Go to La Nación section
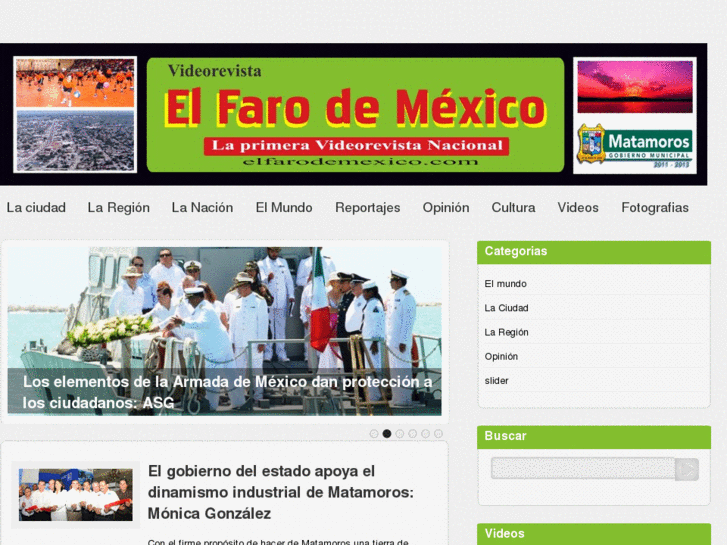Image resolution: width=727 pixels, height=545 pixels. 203,208
